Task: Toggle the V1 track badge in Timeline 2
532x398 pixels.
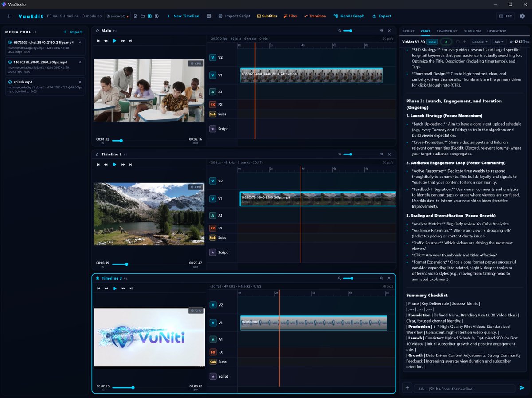Action: [213, 199]
